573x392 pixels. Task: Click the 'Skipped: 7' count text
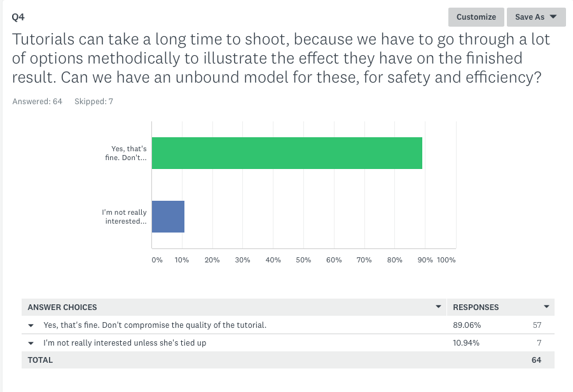tap(93, 102)
